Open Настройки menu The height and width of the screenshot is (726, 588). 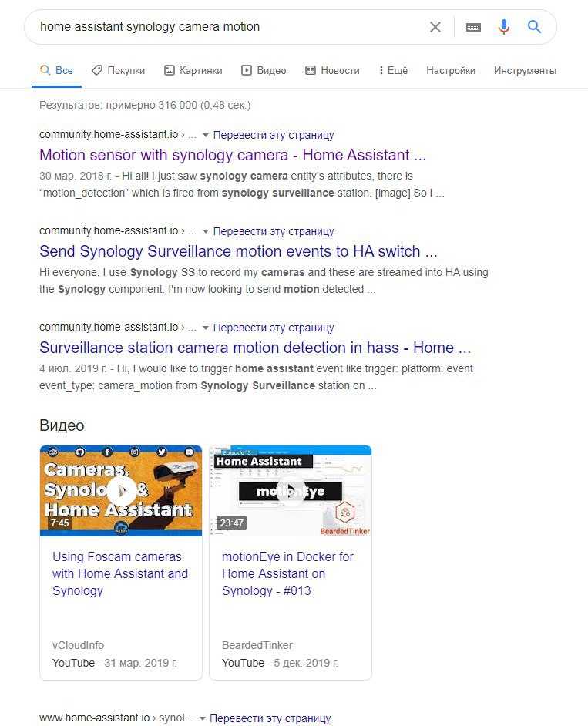451,70
